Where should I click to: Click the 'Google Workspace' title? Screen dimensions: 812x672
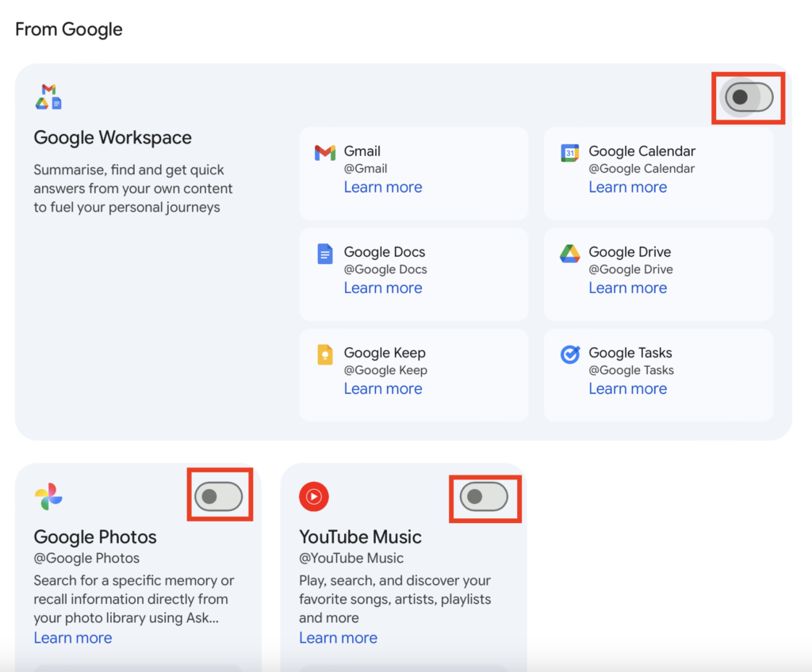click(113, 138)
